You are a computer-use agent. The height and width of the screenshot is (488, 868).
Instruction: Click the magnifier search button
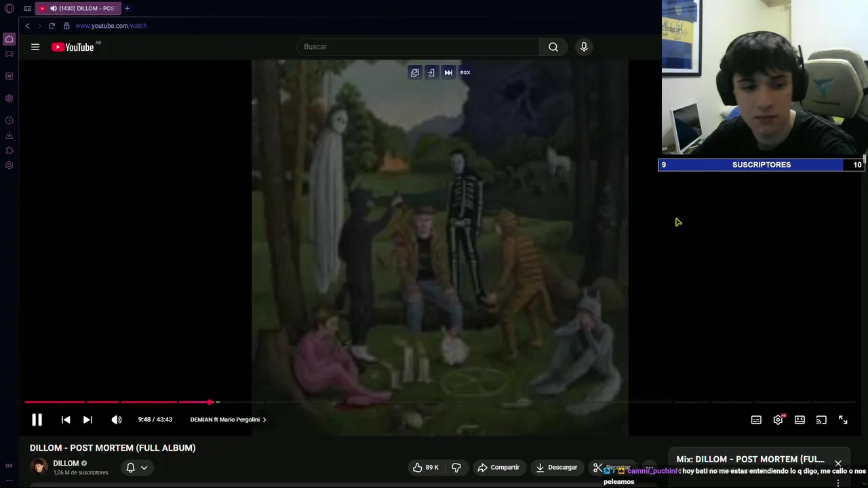point(553,47)
